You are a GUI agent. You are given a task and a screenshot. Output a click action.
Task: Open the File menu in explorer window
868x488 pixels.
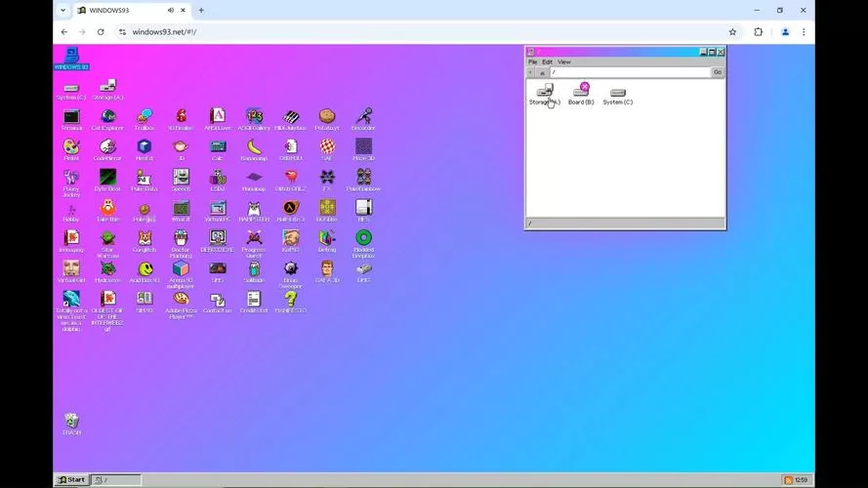click(x=532, y=61)
